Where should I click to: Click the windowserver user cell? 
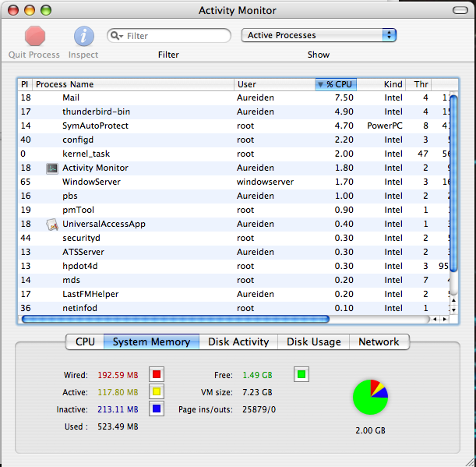point(265,182)
